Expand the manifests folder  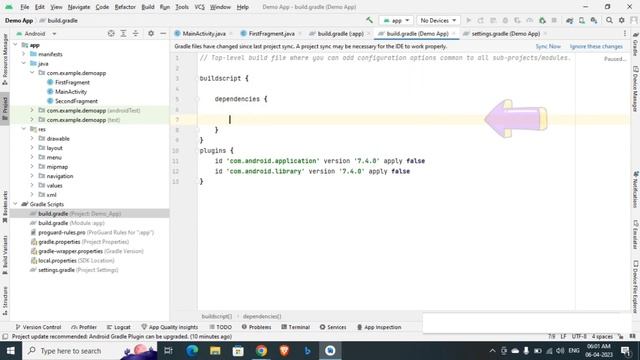(24, 54)
